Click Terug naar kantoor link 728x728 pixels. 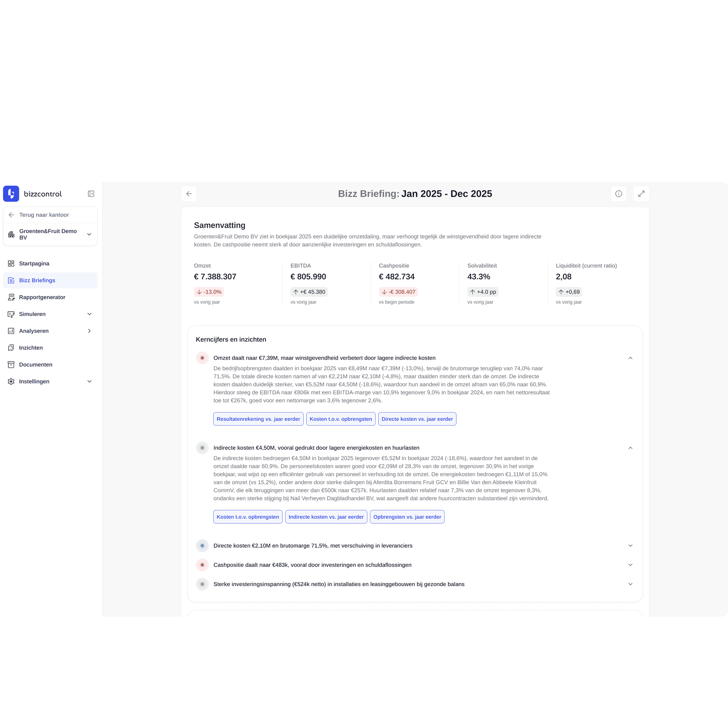point(44,215)
